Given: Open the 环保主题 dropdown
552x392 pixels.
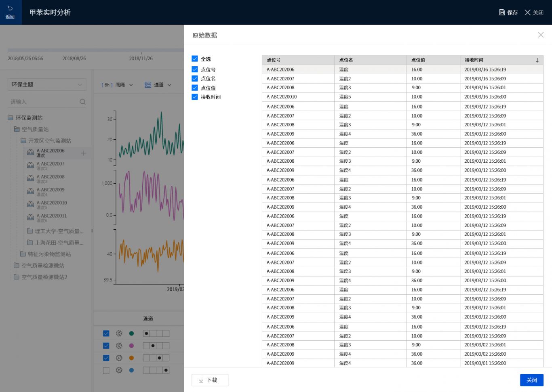Looking at the screenshot, I should tap(47, 85).
